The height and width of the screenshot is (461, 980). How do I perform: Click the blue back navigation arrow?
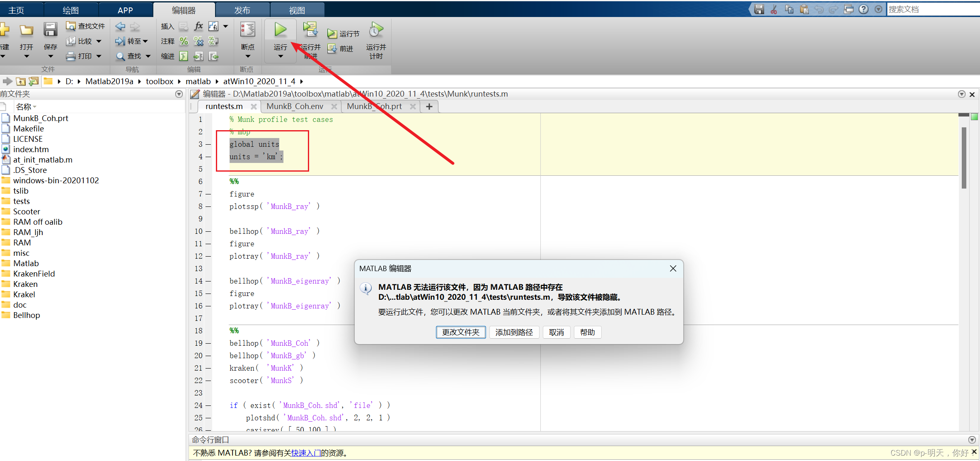click(x=120, y=27)
